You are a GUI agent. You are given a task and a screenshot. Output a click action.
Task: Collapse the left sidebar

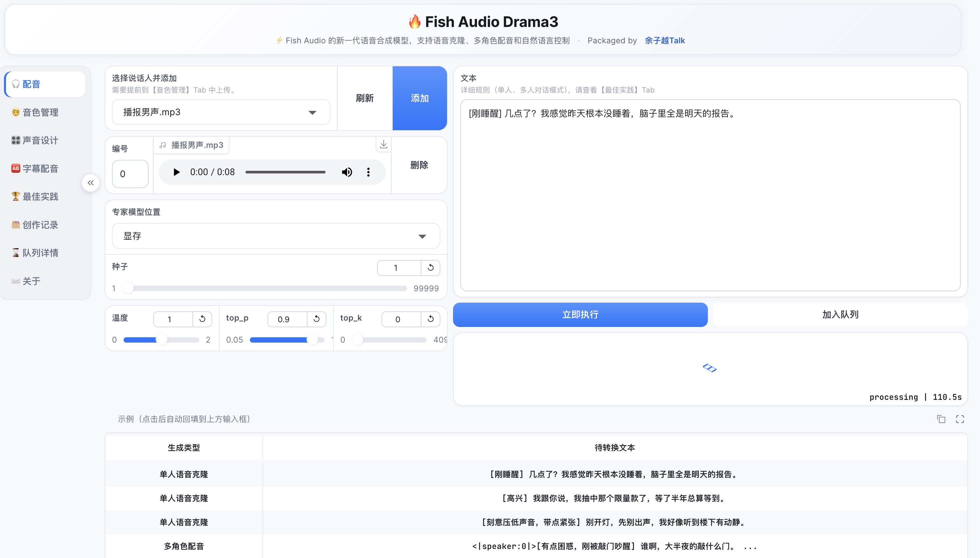coord(91,183)
